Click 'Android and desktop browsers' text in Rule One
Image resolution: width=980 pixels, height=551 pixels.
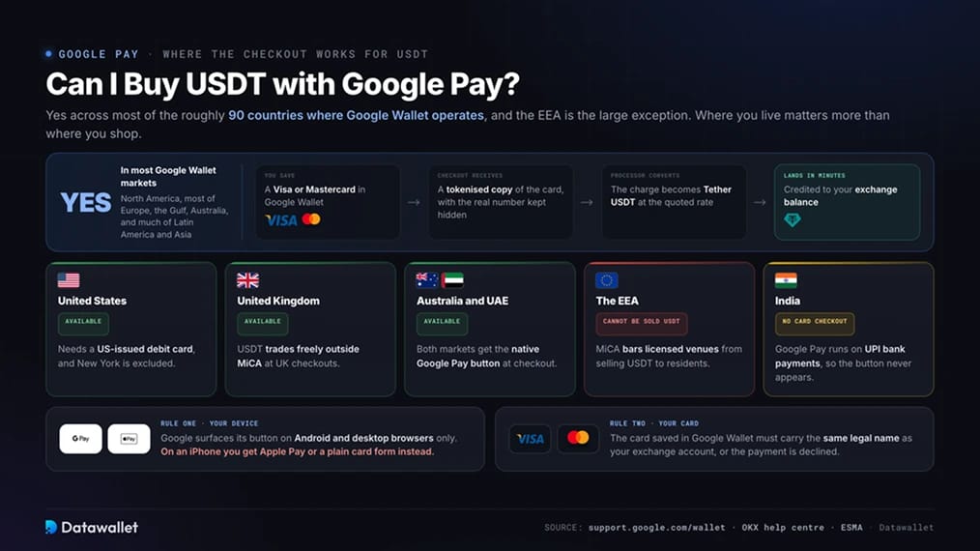[x=363, y=439]
